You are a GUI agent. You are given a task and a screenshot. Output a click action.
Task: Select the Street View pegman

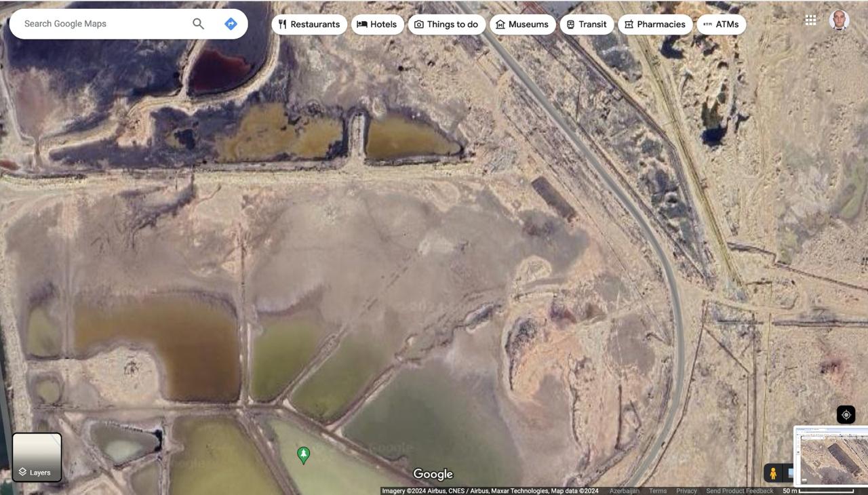772,473
